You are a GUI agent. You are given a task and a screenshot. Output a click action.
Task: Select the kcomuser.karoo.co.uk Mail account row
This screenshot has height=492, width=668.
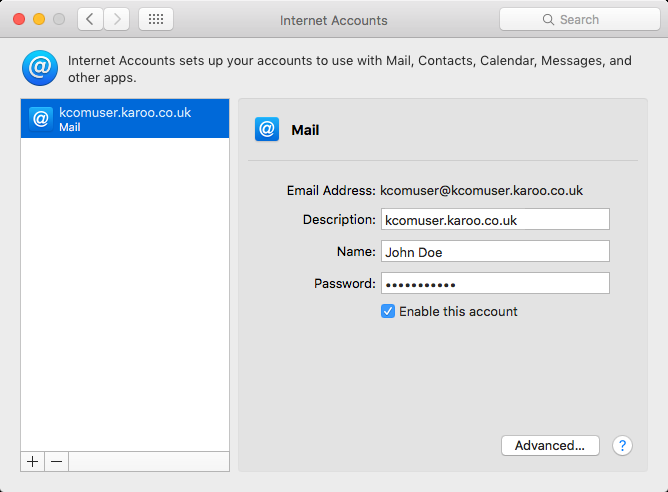pos(125,119)
